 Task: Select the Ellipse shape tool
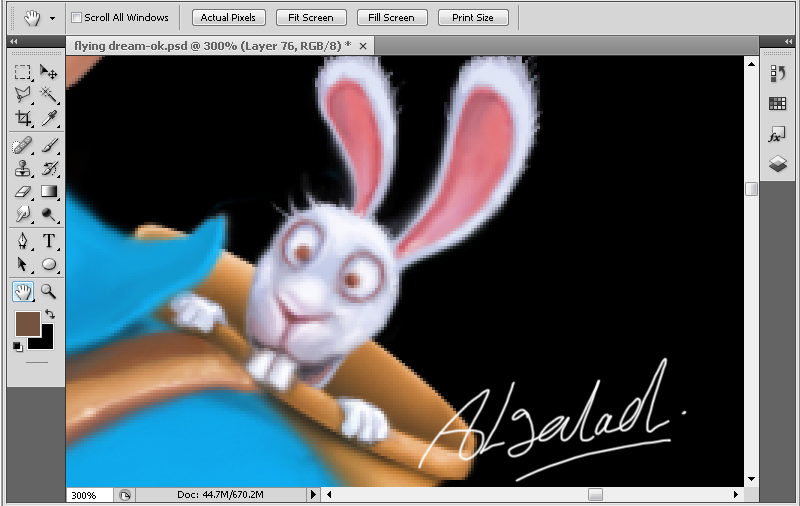48,264
